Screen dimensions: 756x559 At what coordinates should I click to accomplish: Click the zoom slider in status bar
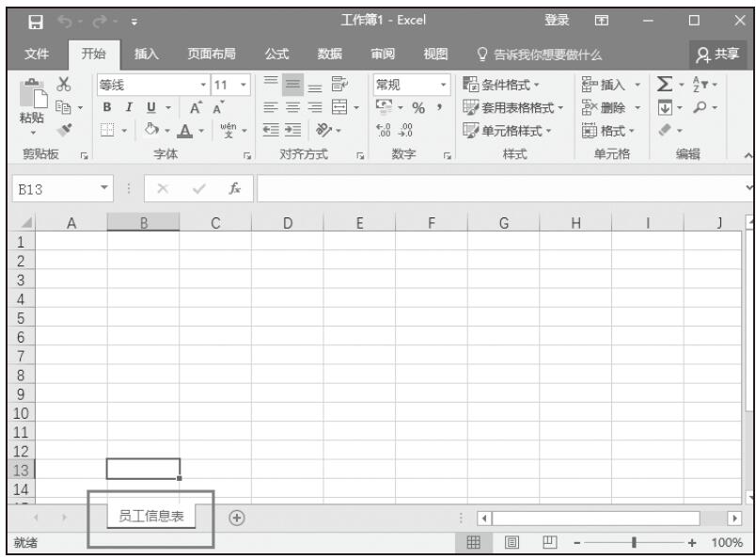[637, 543]
